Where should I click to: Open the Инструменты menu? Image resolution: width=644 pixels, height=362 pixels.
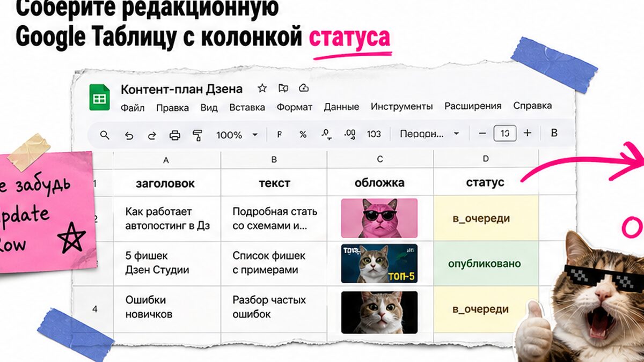pyautogui.click(x=401, y=106)
